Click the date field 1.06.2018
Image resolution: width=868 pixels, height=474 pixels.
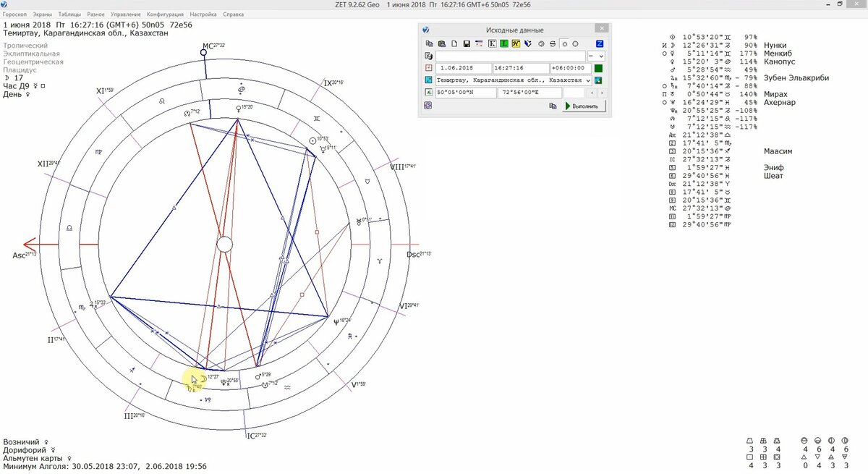464,68
